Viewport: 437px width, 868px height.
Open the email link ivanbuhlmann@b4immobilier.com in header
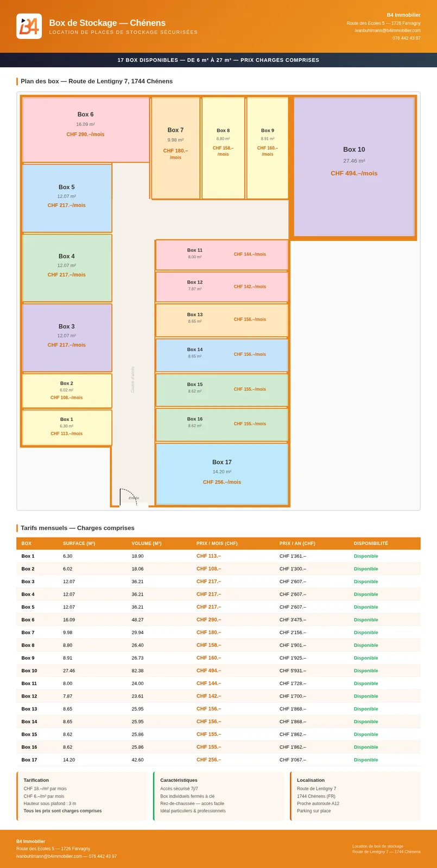click(x=388, y=30)
